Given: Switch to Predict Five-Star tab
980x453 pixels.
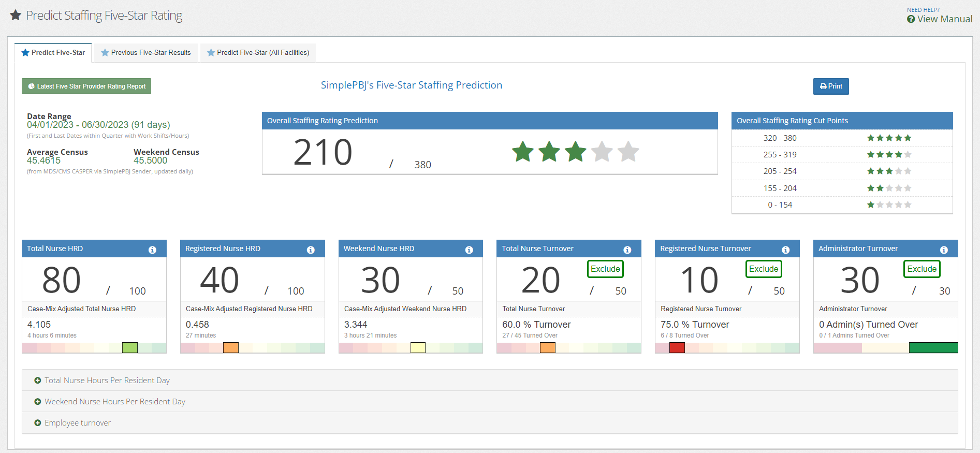Looking at the screenshot, I should coord(53,52).
